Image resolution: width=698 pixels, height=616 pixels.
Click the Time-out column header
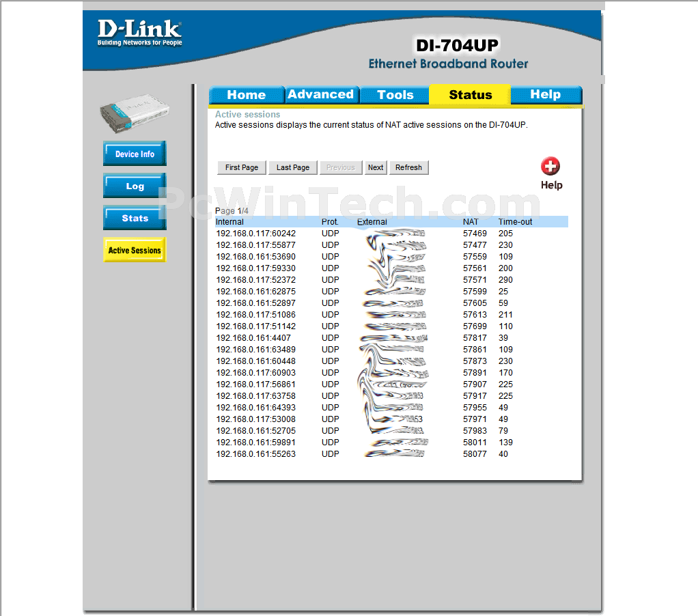tap(515, 222)
